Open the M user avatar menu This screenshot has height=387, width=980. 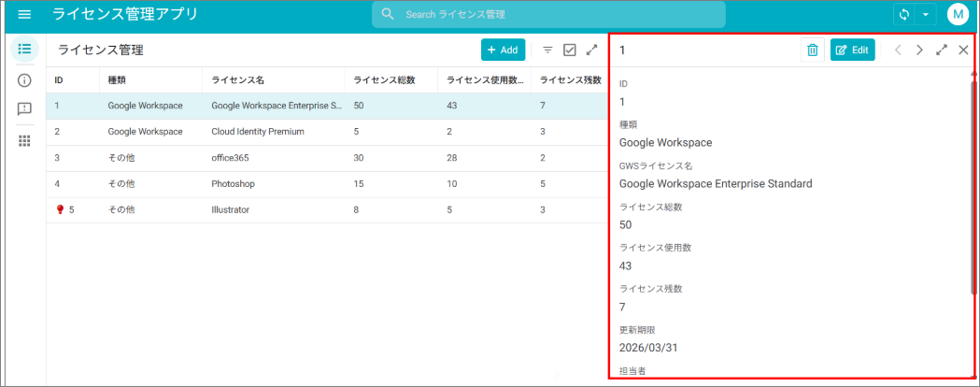click(x=958, y=14)
